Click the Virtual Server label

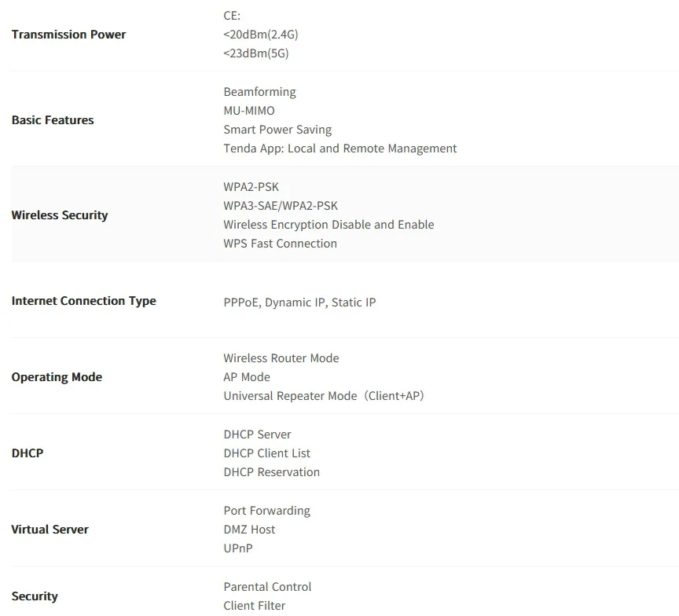tap(50, 530)
